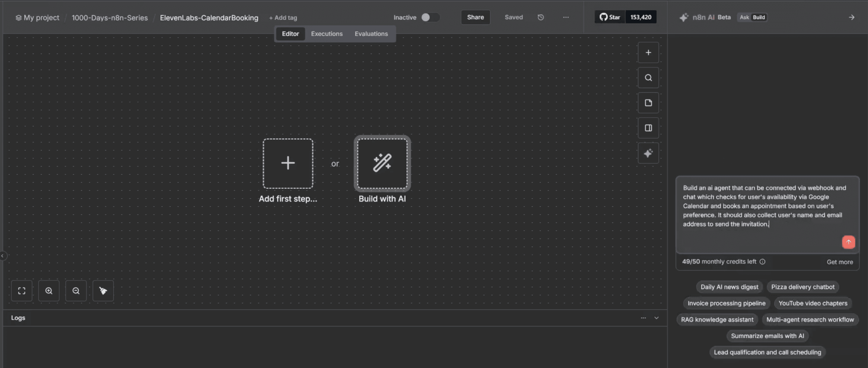Click the add node plus icon

(648, 52)
